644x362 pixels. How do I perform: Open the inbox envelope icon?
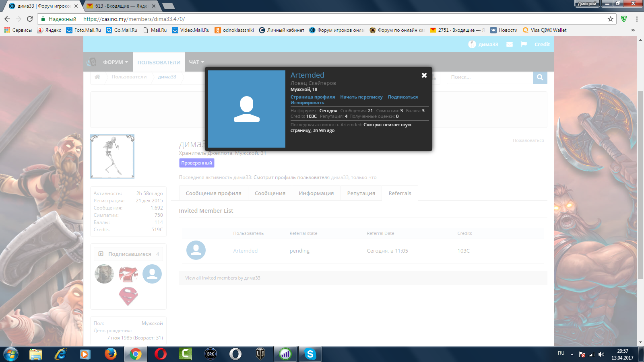click(510, 44)
